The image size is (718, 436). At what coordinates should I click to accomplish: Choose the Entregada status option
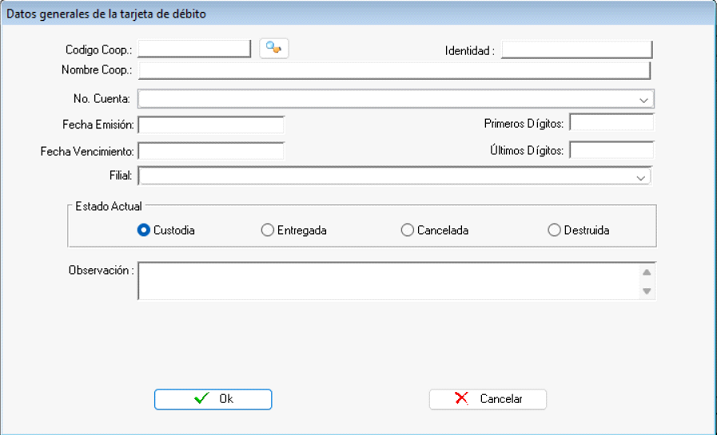tap(267, 230)
